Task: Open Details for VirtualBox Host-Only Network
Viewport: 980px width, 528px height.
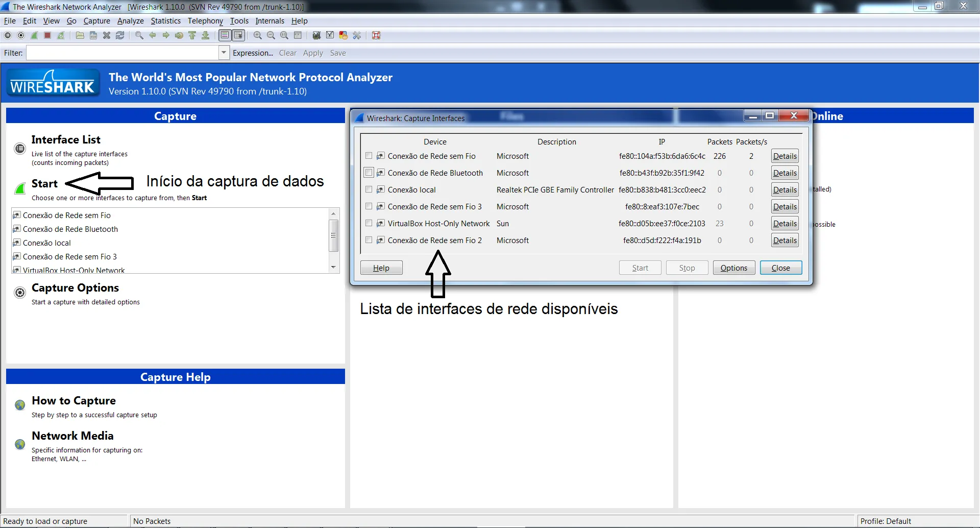Action: pos(785,224)
